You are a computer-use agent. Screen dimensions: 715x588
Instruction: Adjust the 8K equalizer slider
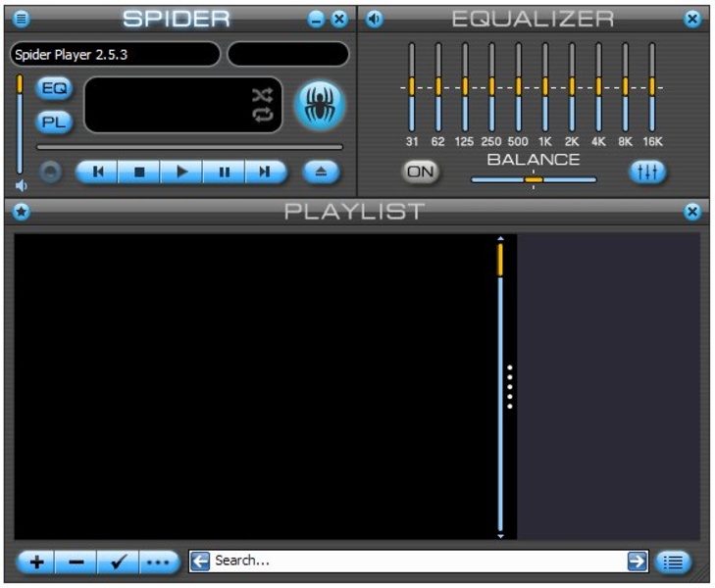point(625,87)
